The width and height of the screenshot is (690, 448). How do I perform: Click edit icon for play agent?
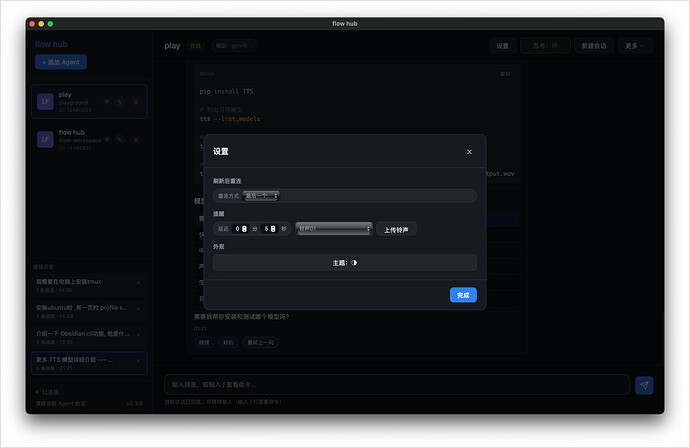(120, 101)
